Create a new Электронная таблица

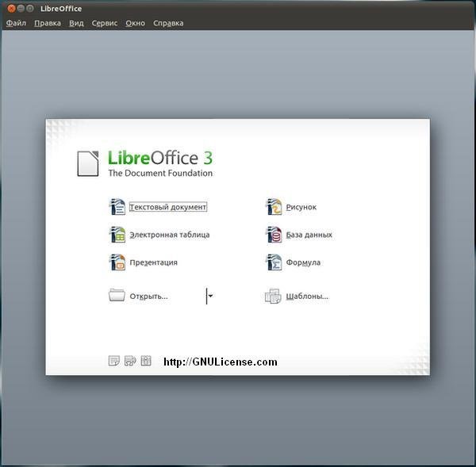pyautogui.click(x=170, y=235)
